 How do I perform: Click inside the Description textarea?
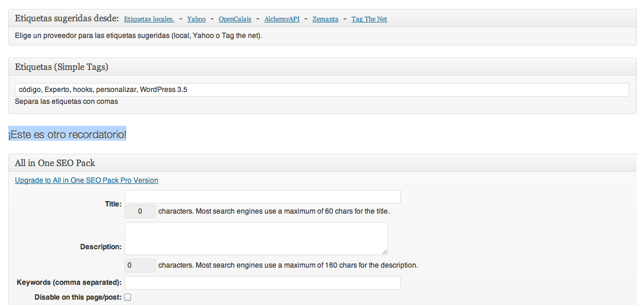pyautogui.click(x=256, y=239)
